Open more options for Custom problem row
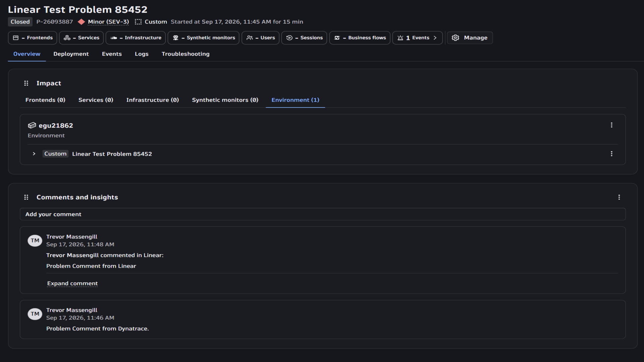This screenshot has height=362, width=644. click(x=611, y=154)
